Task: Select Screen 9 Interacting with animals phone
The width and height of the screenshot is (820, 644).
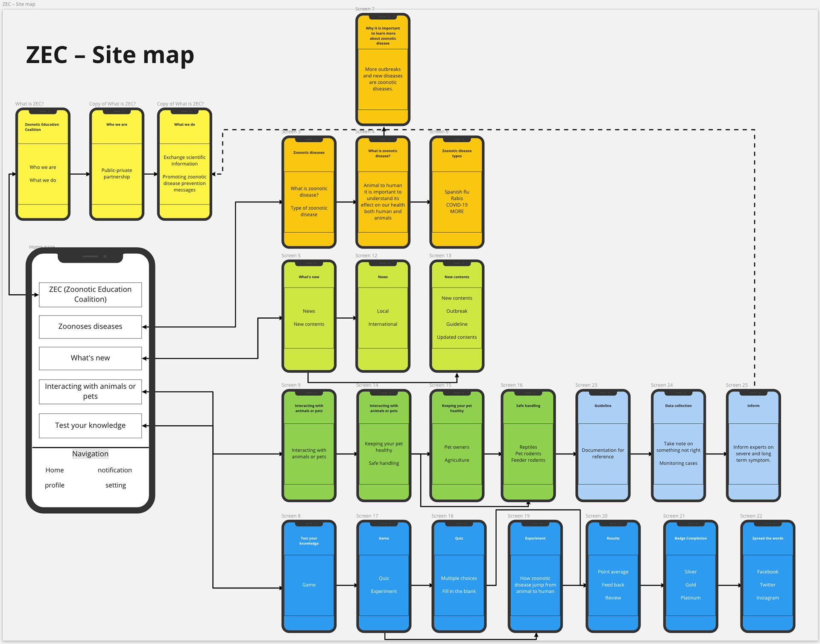Action: click(x=309, y=445)
